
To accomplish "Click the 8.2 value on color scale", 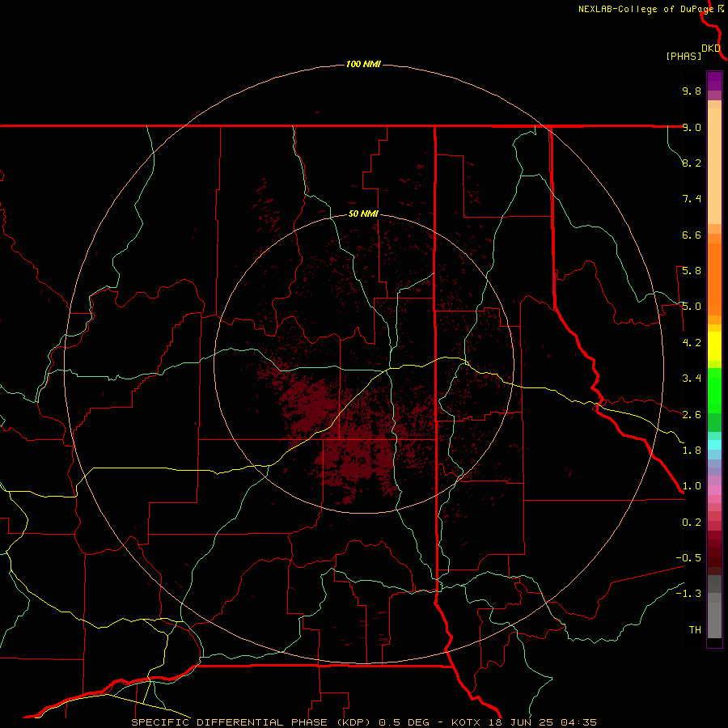I will tap(692, 163).
